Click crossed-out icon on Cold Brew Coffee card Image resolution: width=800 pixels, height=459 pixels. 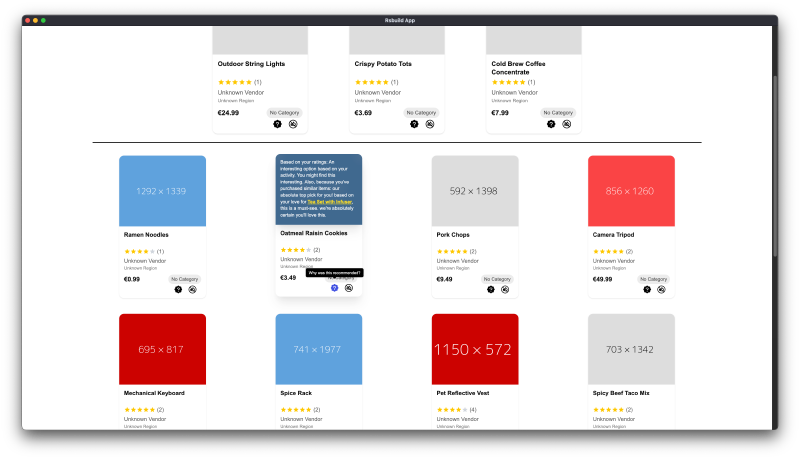[x=566, y=124]
